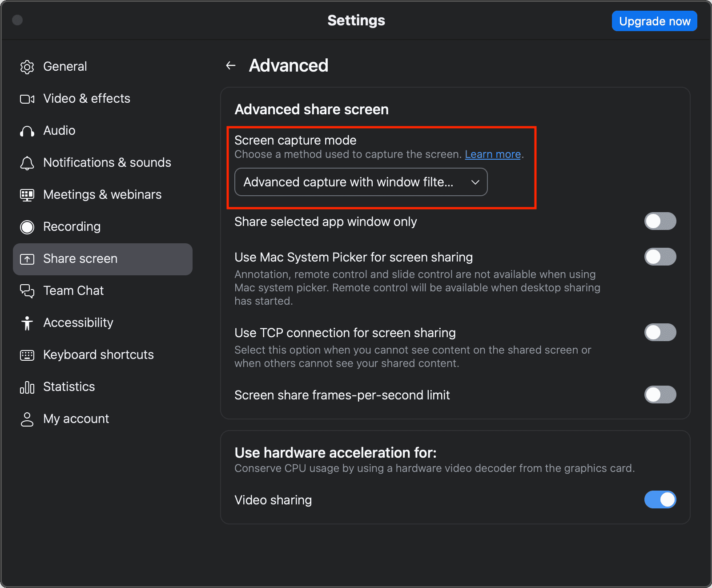Enable TCP connection for screen sharing
Image resolution: width=712 pixels, height=588 pixels.
tap(660, 332)
